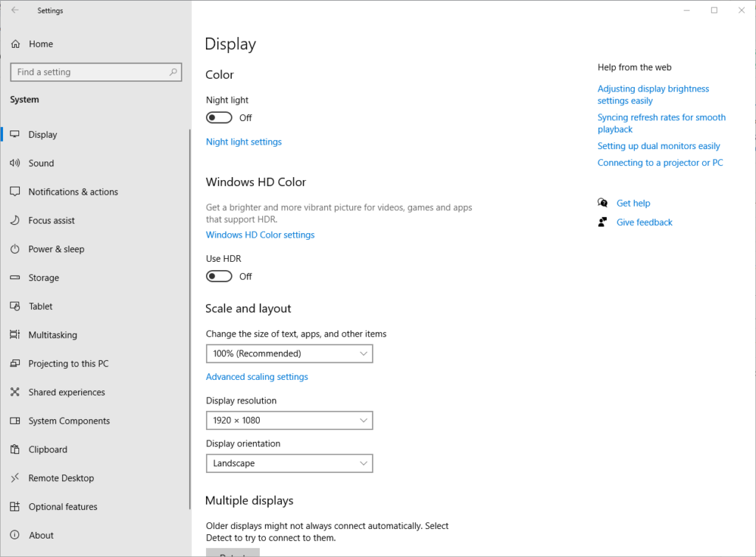This screenshot has height=557, width=756.
Task: Click the System Components icon
Action: click(15, 421)
